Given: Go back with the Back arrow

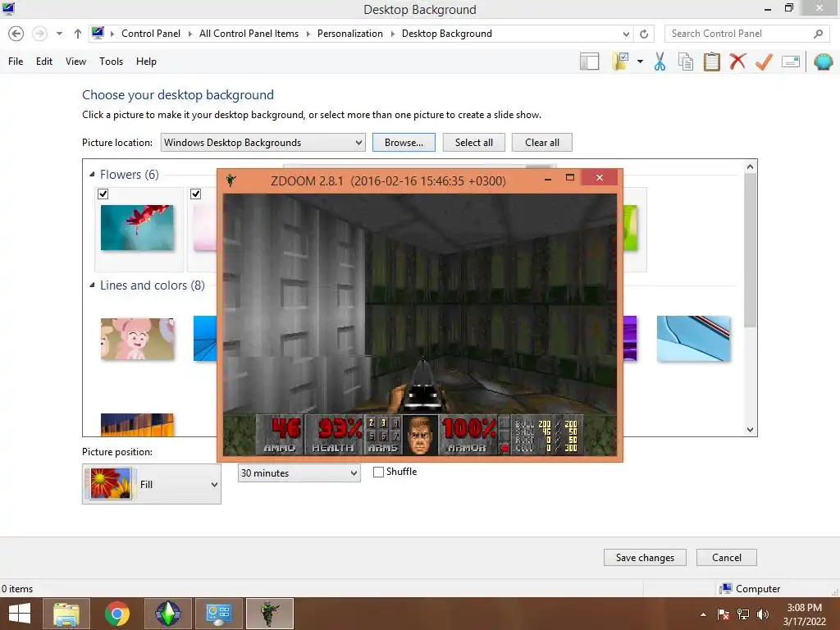Looking at the screenshot, I should [x=16, y=34].
